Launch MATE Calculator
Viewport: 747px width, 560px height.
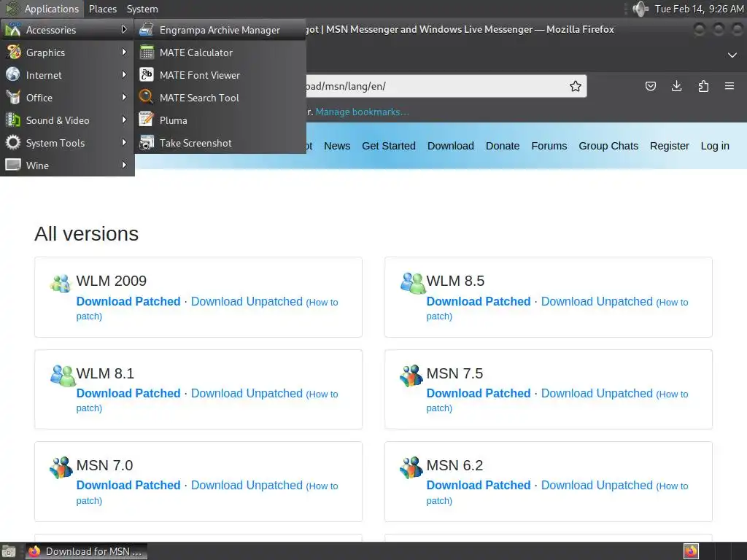tap(220, 52)
